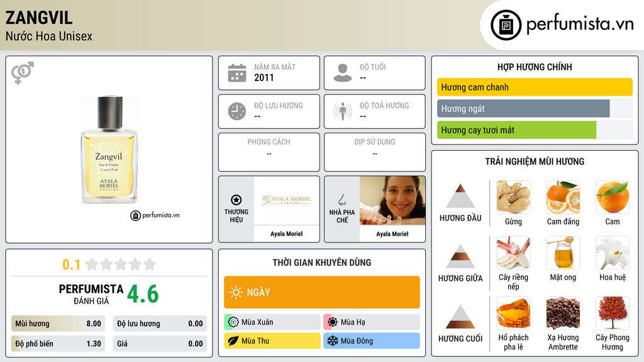
Task: Click the snowflake icon next to Mùa Đông
Action: (333, 341)
